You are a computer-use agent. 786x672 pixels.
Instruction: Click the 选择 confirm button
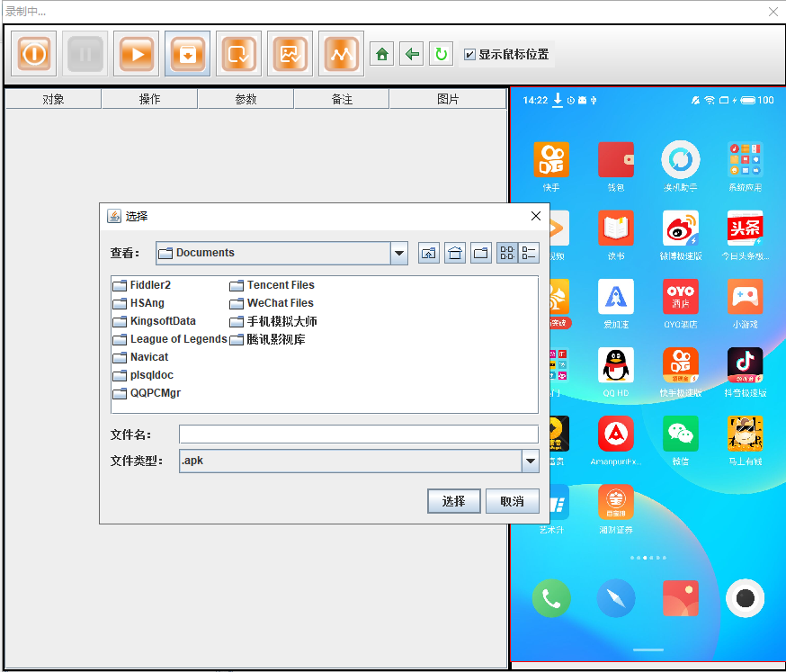(x=453, y=501)
